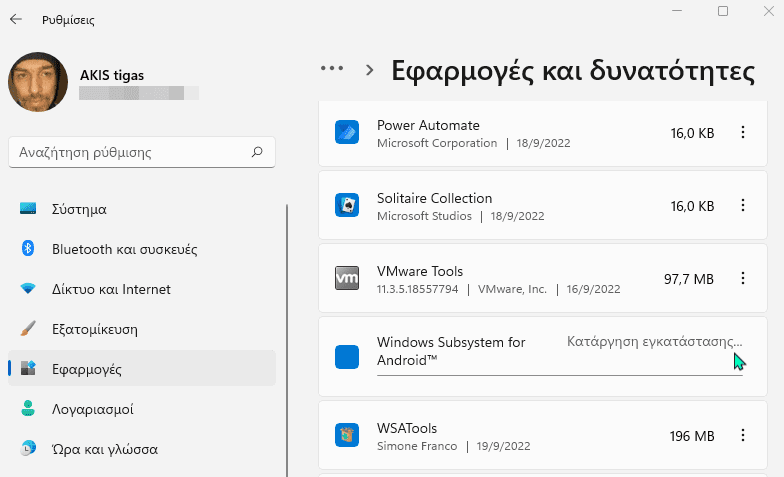Click the 97,7 MB size value
This screenshot has width=784, height=477.
coord(689,279)
